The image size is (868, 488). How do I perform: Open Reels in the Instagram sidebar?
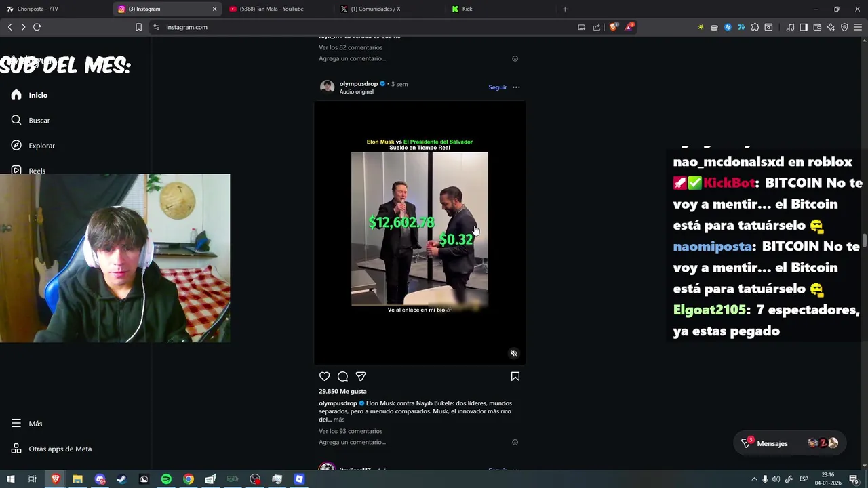click(28, 170)
